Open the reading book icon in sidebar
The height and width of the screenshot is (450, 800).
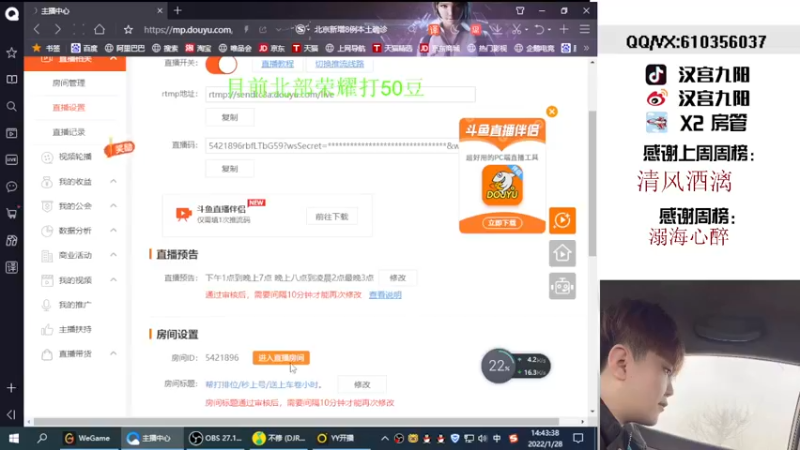pos(11,80)
